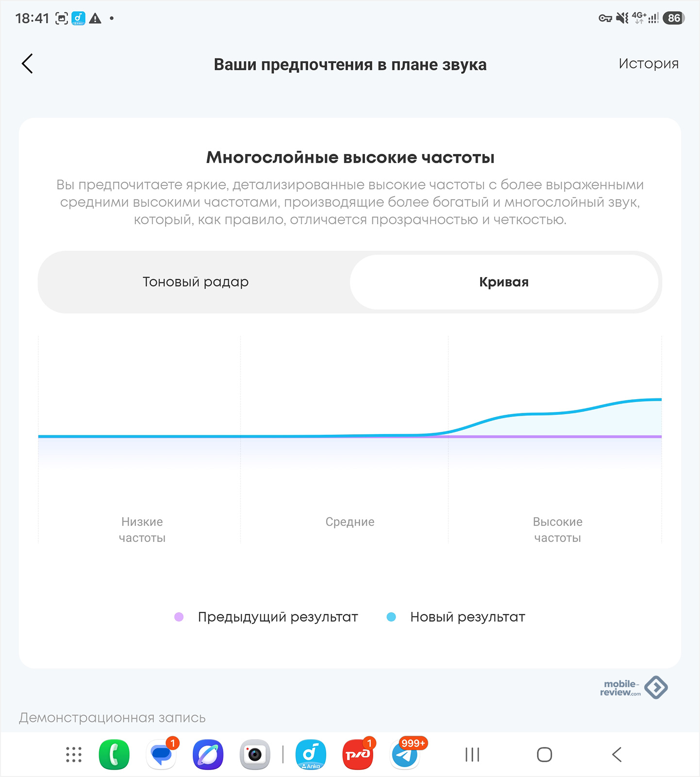Viewport: 700px width, 777px height.
Task: Select the Кривая tab
Action: (504, 282)
